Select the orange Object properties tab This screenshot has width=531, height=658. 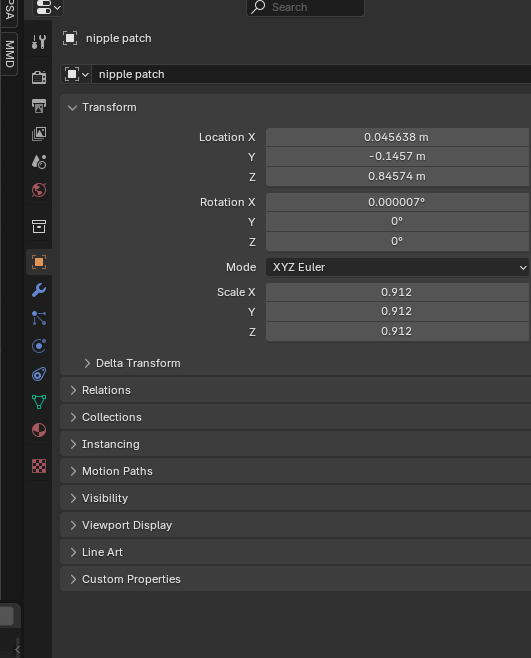[39, 262]
